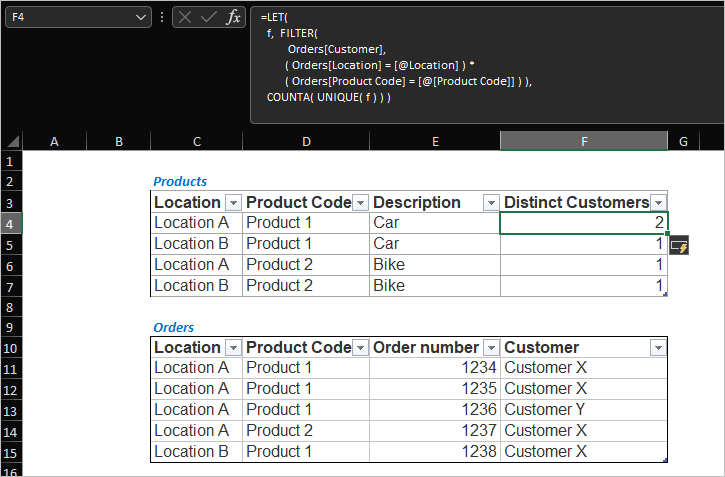Open Orders Product Code filter dropdown
This screenshot has width=725, height=477.
coord(360,348)
